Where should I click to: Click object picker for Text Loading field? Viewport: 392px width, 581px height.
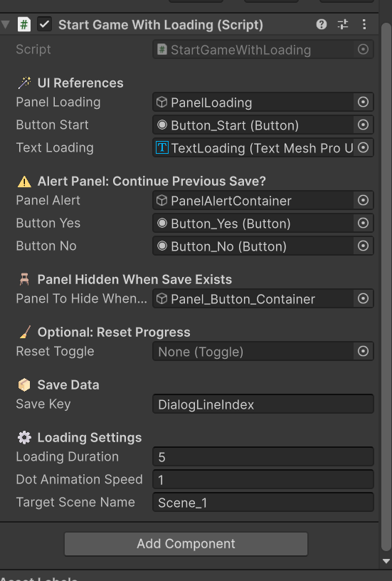coord(363,147)
